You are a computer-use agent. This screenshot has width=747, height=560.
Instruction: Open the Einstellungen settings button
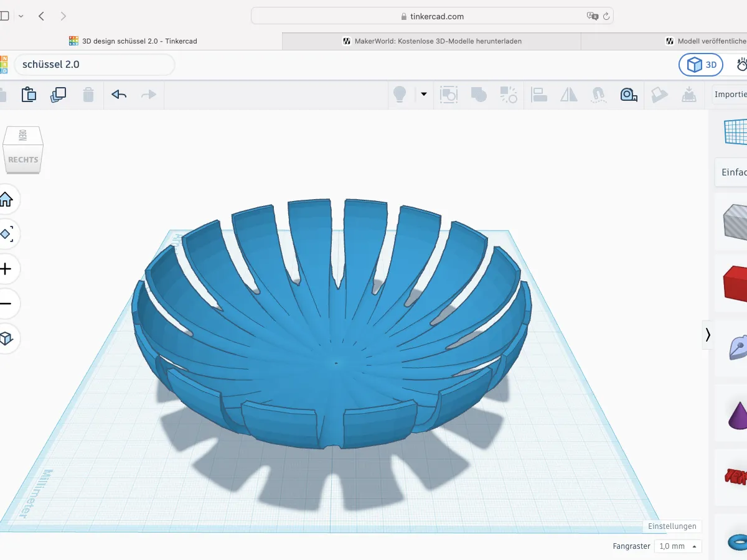[672, 526]
